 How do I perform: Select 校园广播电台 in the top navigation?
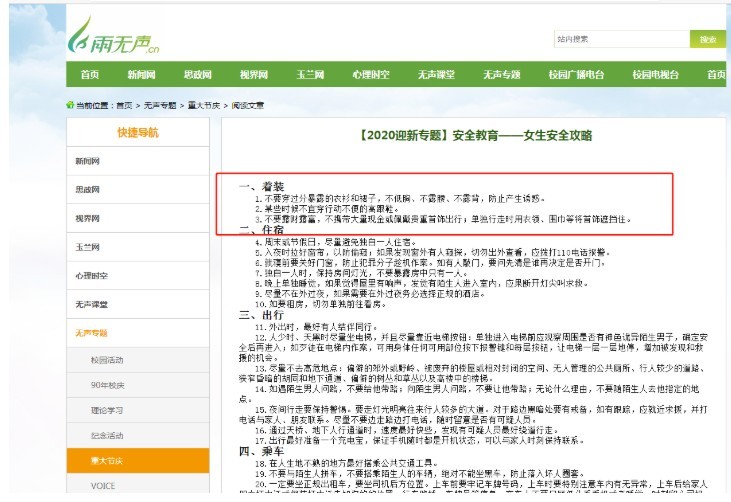click(x=576, y=75)
